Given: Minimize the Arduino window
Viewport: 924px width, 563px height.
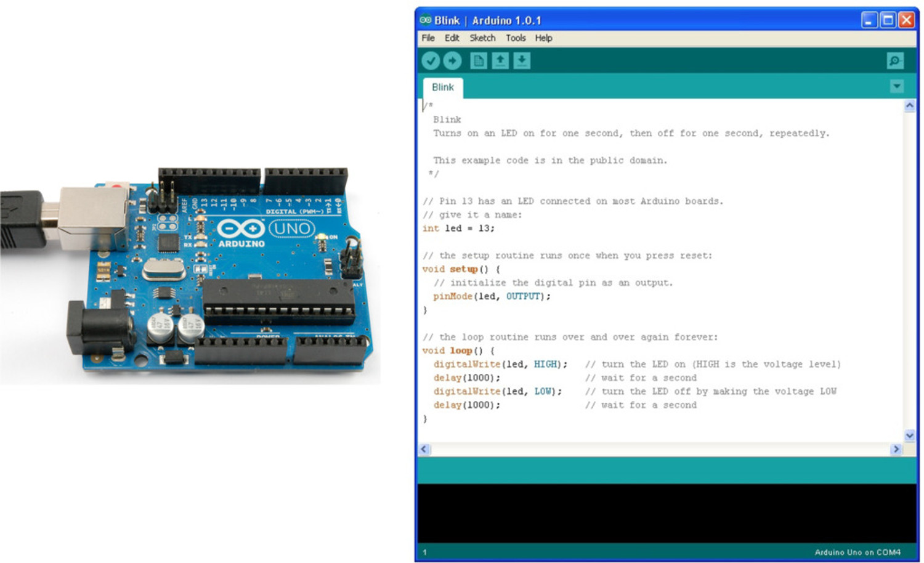Looking at the screenshot, I should point(869,20).
